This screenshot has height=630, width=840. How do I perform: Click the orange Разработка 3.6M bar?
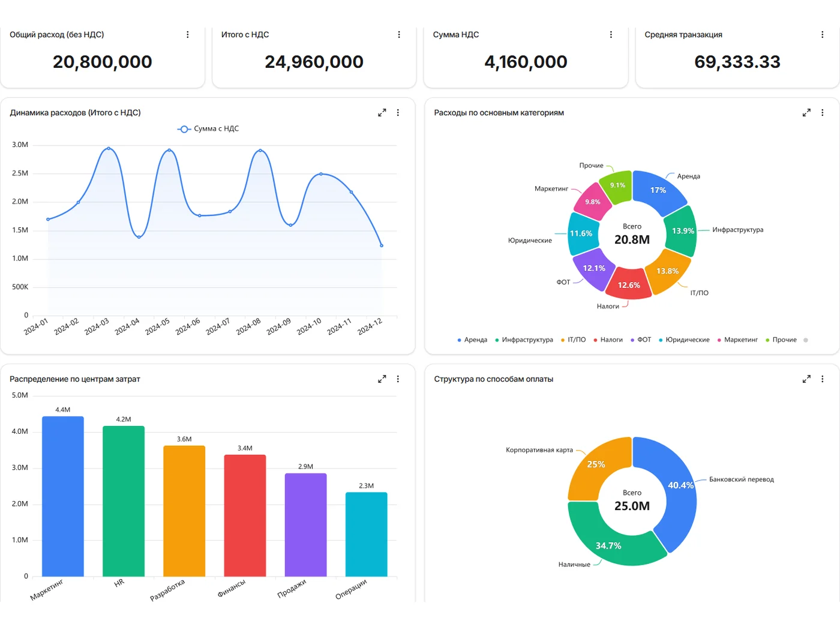(x=184, y=511)
